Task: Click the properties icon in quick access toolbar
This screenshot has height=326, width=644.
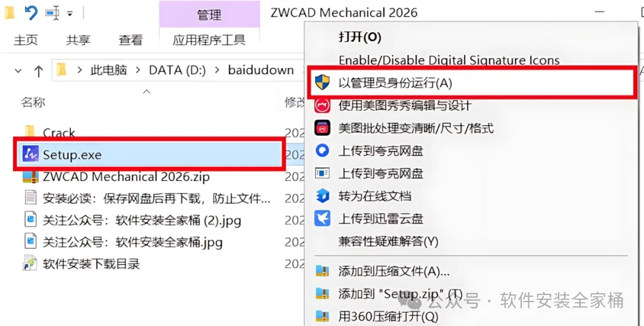Action: pyautogui.click(x=52, y=13)
